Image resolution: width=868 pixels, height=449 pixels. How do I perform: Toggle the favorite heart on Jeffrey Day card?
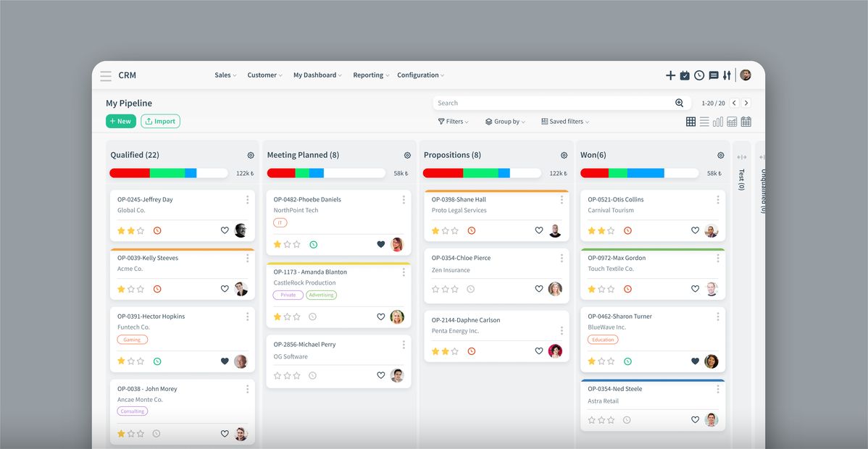[x=225, y=230]
